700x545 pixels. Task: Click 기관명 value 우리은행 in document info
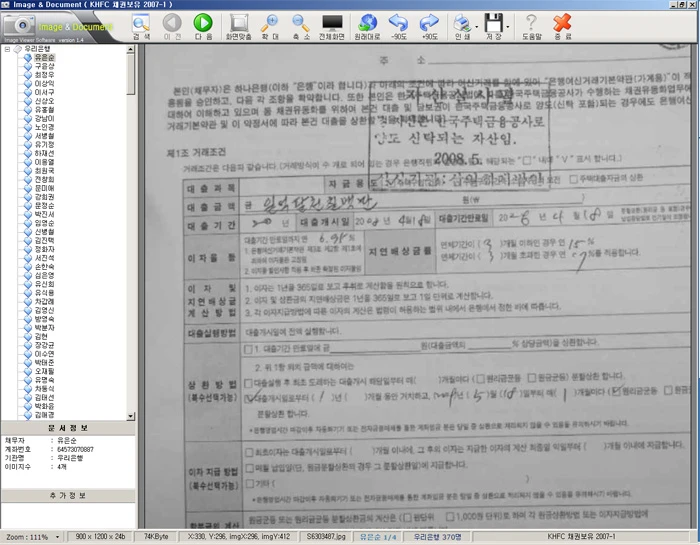tap(70, 458)
